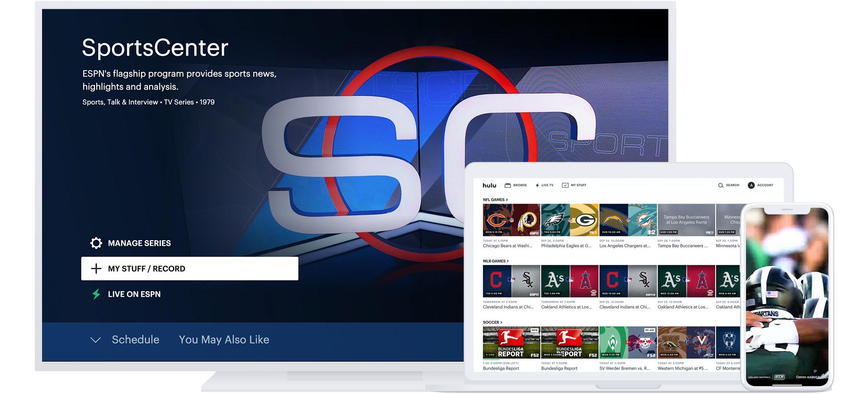Screen dimensions: 868x394
Task: Select the Philadelphia Eagles at Green Bay game
Action: pos(570,220)
